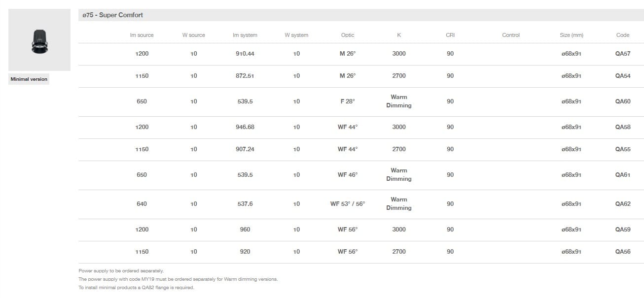The width and height of the screenshot is (644, 298).
Task: Open product code QA57
Action: (623, 54)
